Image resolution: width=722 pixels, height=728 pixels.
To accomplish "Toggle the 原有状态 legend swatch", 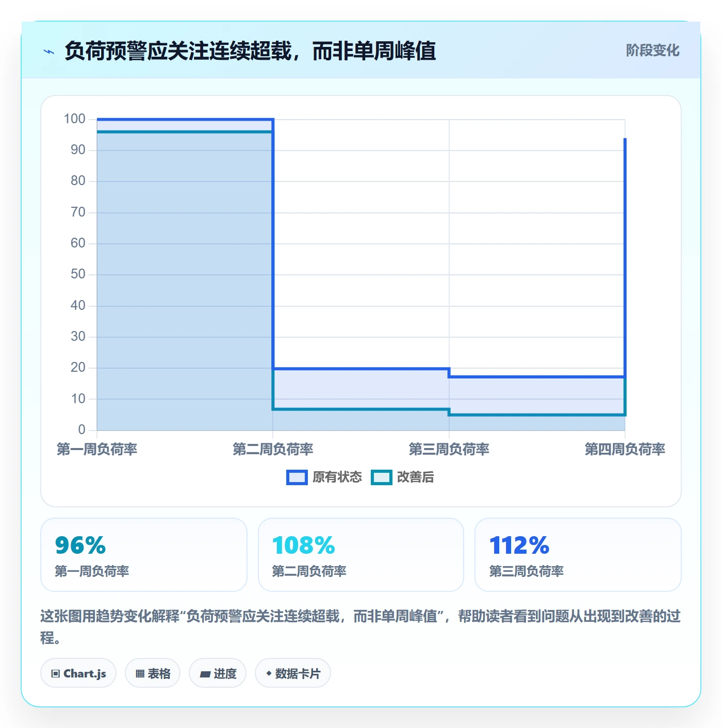I will (297, 477).
